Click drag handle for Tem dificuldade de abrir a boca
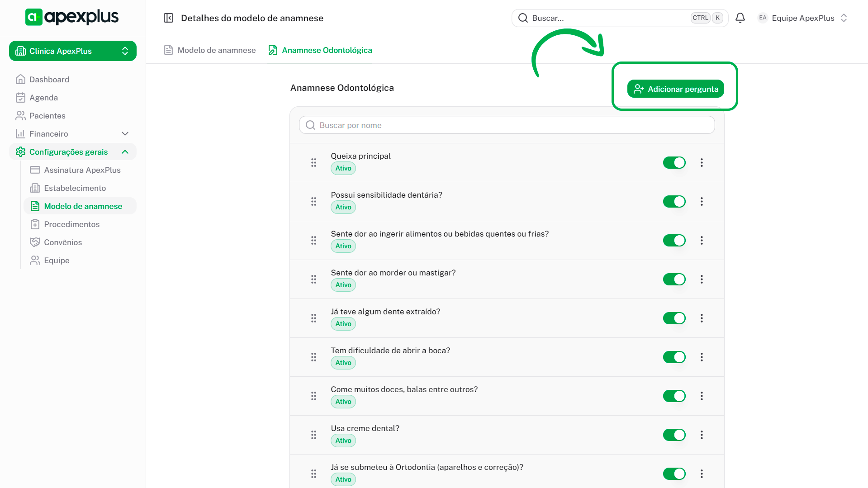The height and width of the screenshot is (488, 868). coord(313,357)
